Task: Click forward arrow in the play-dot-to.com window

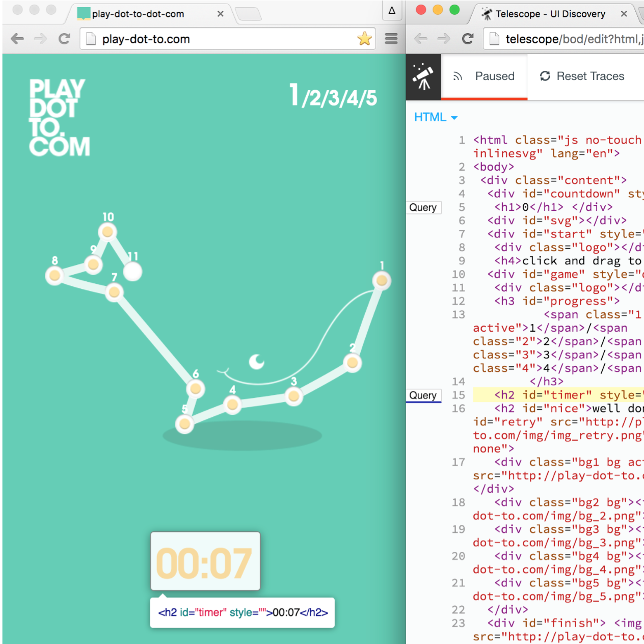Action: pos(41,39)
